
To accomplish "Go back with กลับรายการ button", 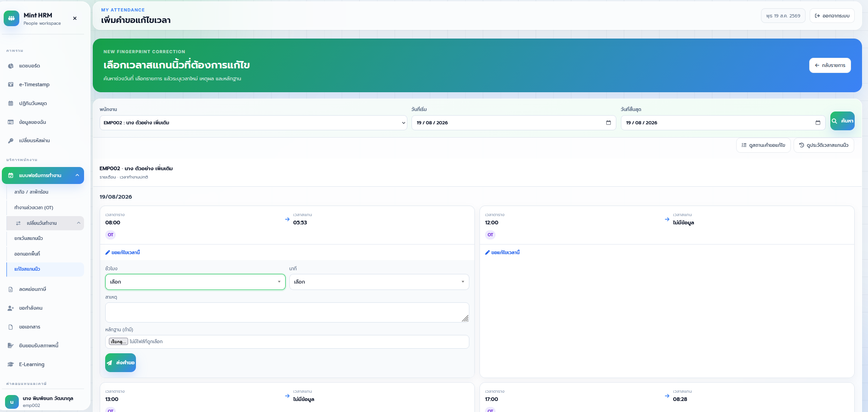I will pos(830,65).
